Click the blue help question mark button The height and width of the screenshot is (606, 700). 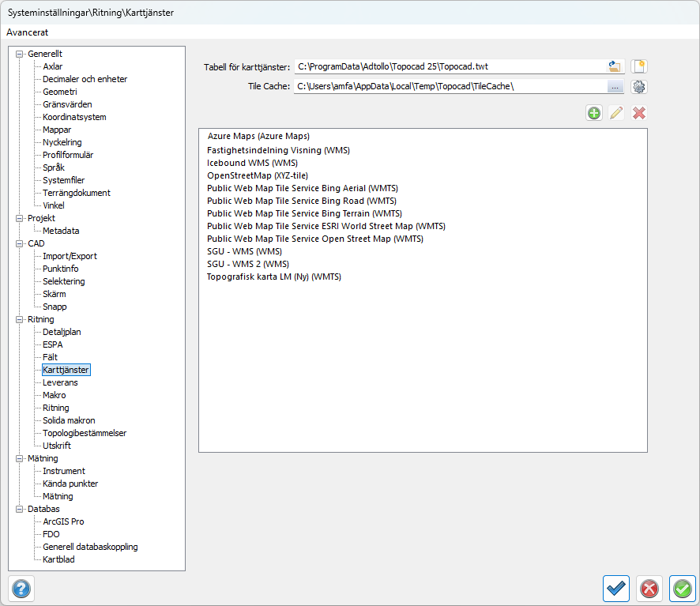pyautogui.click(x=21, y=589)
